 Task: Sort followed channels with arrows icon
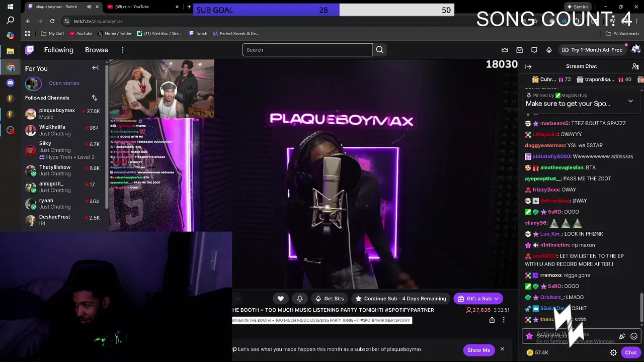[94, 98]
